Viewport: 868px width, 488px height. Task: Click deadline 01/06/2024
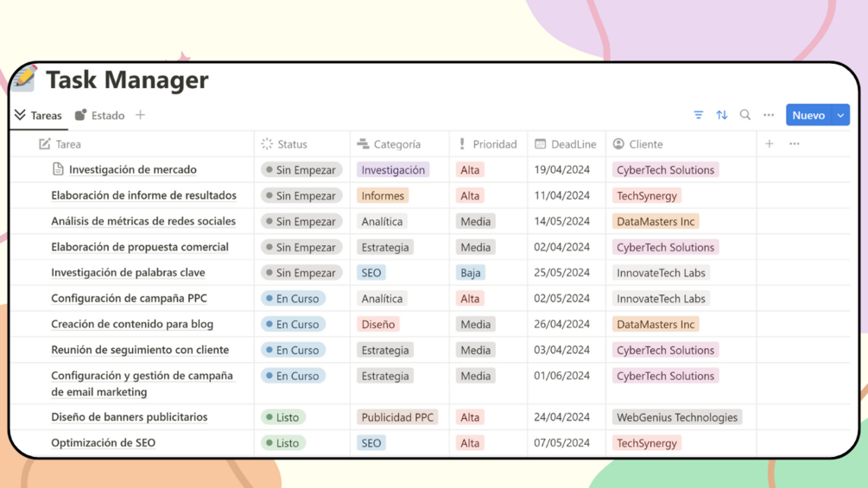562,376
